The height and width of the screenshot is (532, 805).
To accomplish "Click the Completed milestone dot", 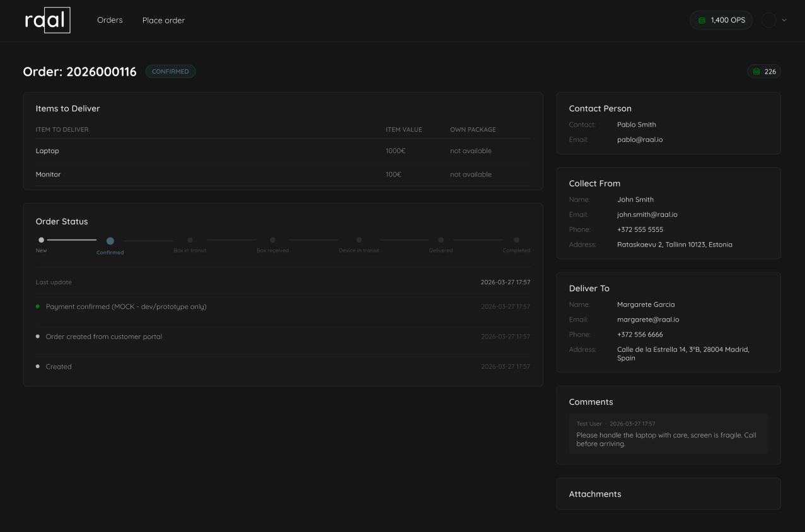I will pyautogui.click(x=516, y=240).
